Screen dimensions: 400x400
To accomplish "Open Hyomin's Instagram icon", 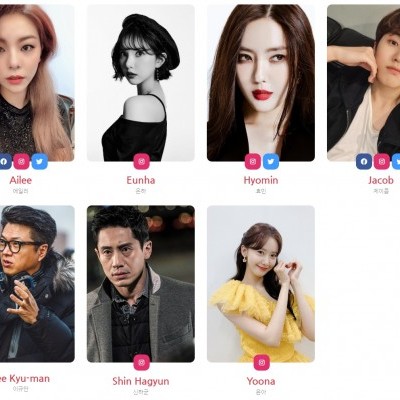I will point(253,162).
